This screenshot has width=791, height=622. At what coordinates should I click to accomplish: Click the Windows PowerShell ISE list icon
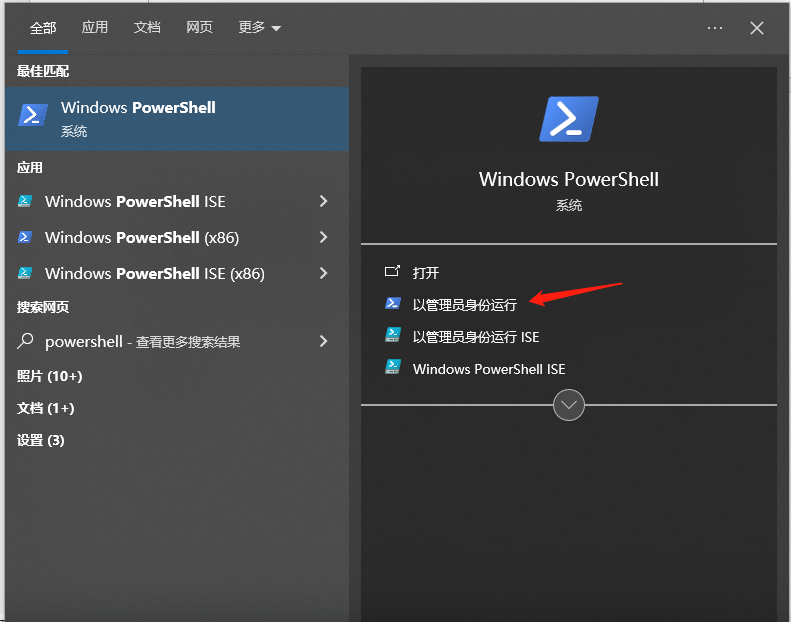click(25, 201)
